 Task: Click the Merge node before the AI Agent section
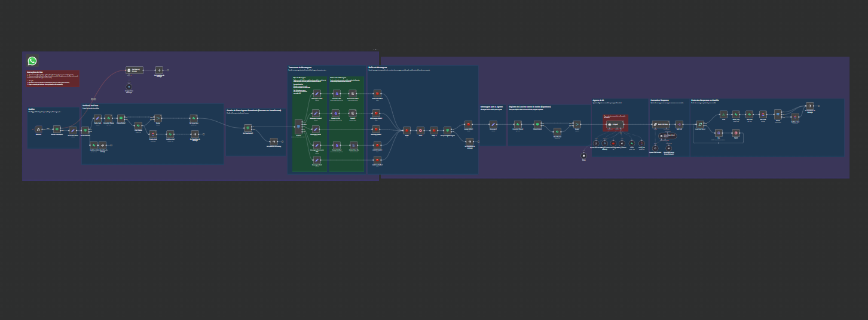point(577,124)
